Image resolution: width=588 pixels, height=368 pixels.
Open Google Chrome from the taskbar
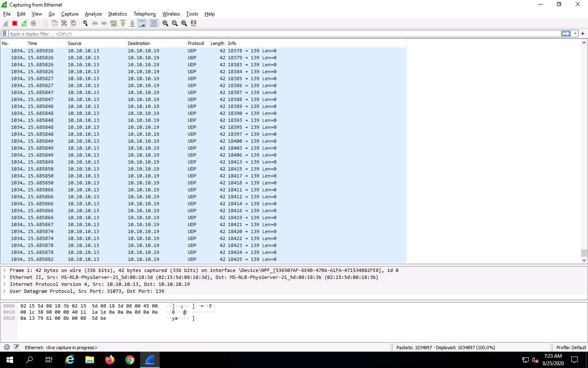pos(130,360)
